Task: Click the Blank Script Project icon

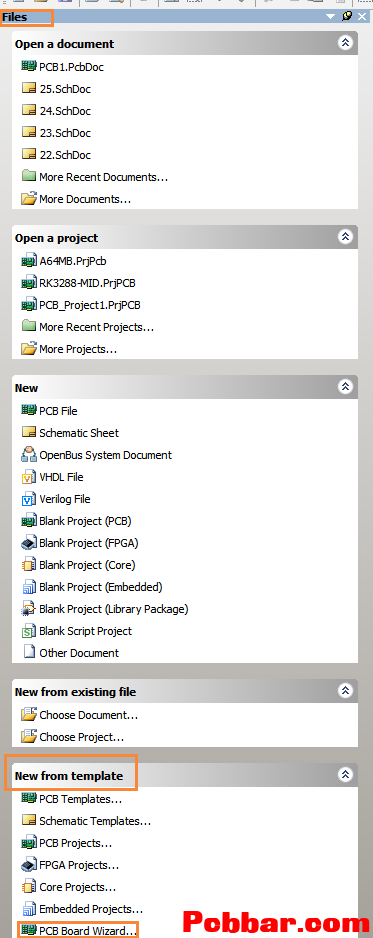Action: pos(29,631)
